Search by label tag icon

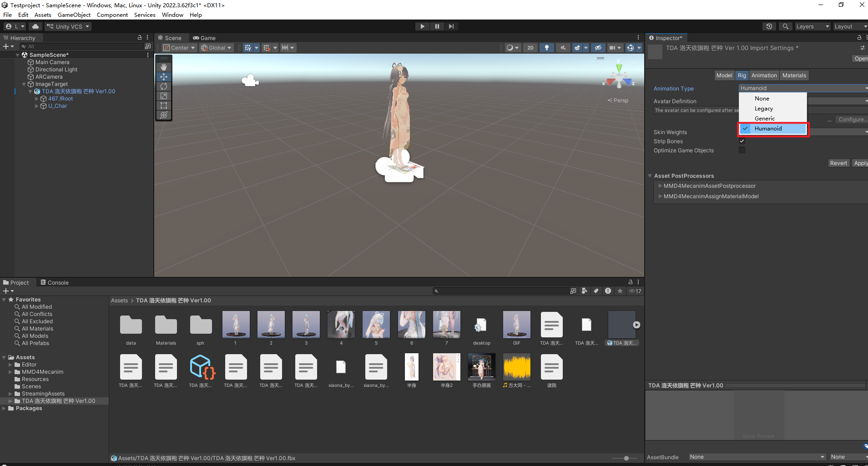596,291
